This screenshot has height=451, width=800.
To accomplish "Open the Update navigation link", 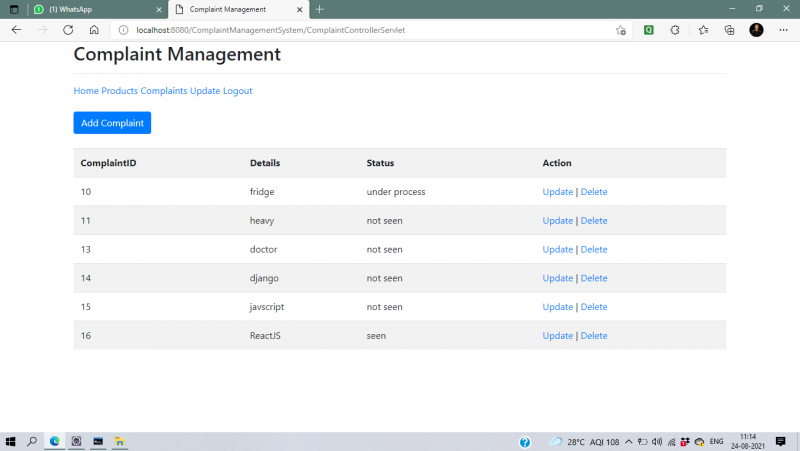I will pos(205,91).
